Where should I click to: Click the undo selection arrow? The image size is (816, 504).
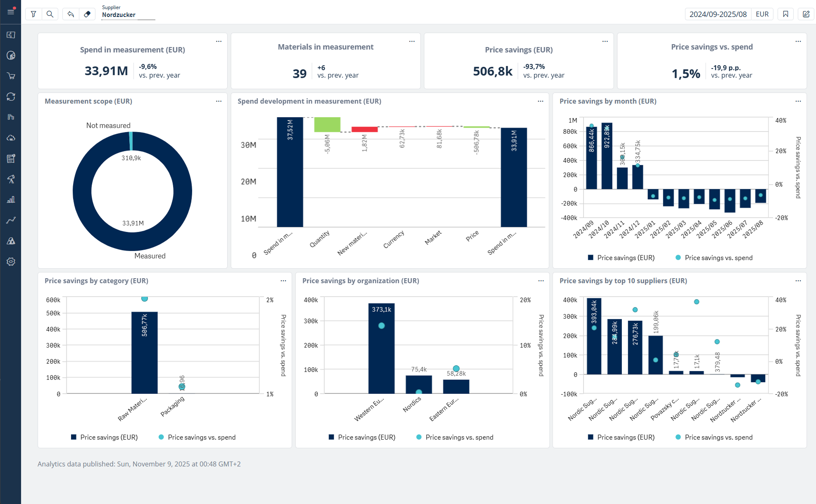pos(71,14)
